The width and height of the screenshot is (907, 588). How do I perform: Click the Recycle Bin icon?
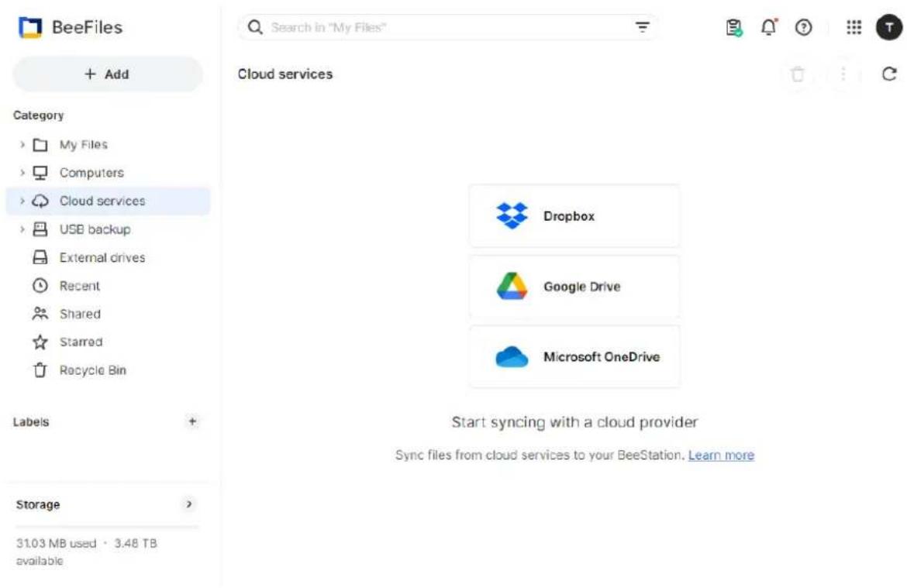[x=40, y=370]
